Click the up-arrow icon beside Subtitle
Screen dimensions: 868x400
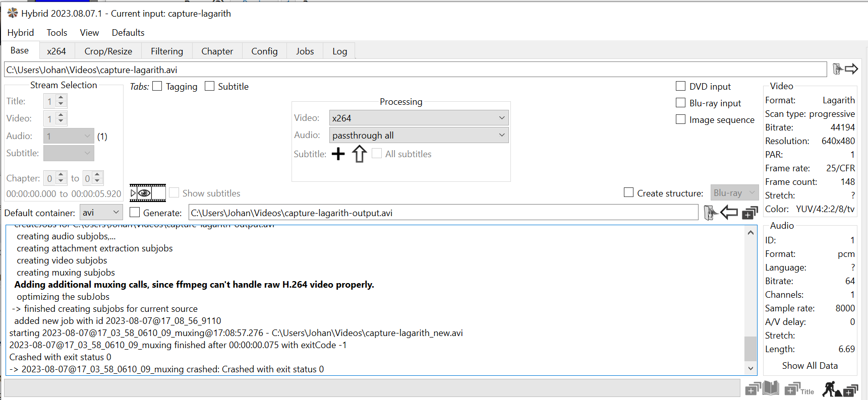[359, 154]
